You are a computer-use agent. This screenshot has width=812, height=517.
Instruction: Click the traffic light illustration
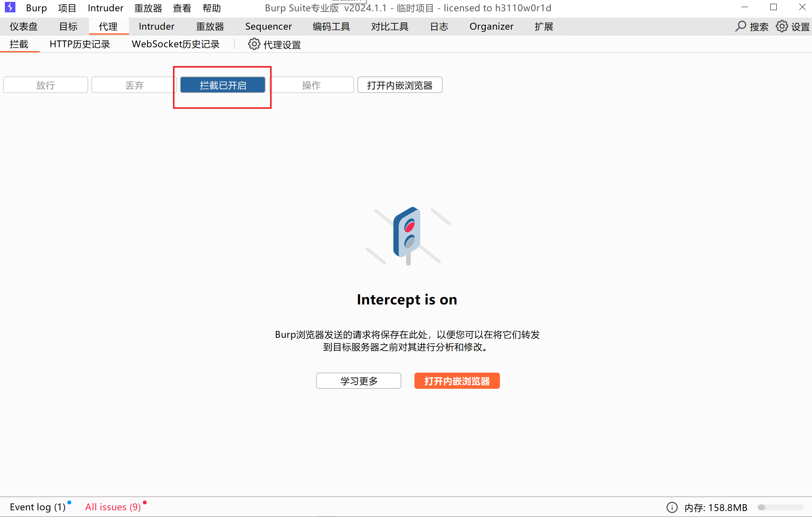(408, 236)
